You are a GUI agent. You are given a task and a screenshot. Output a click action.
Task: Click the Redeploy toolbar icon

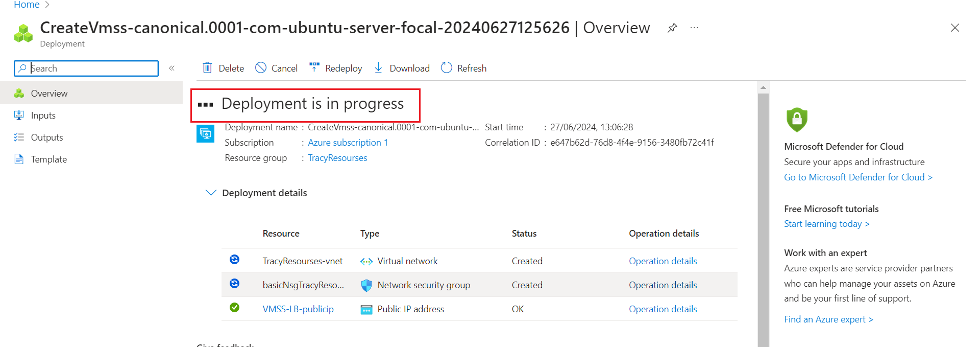pyautogui.click(x=314, y=67)
